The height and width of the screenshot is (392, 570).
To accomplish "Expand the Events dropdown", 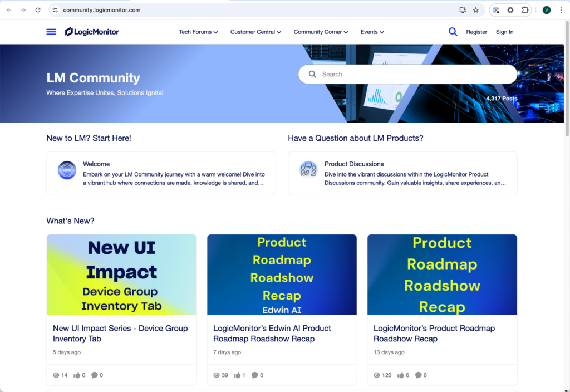I will [372, 32].
